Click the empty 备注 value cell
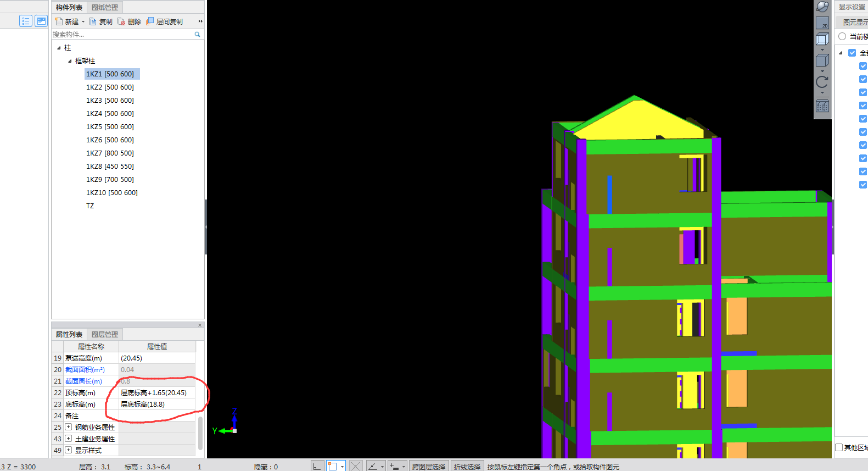 (x=157, y=415)
